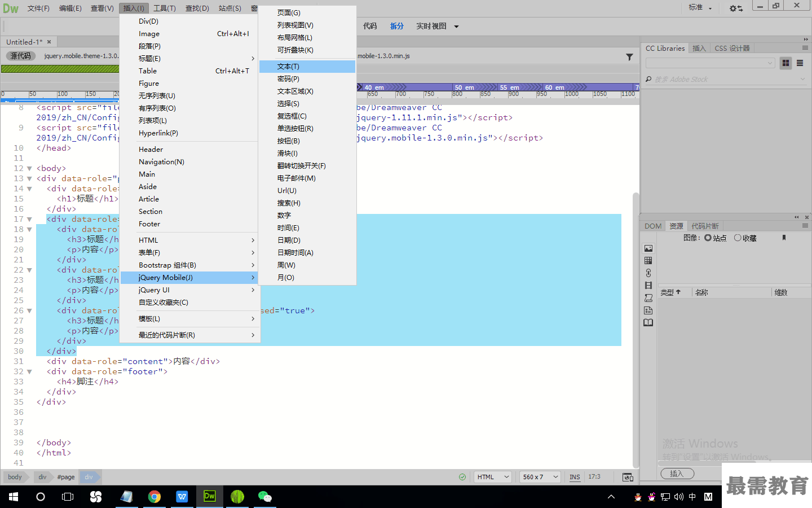Screen dimensions: 812x508
Task: Switch to the CSS 设计器 tab
Action: (732, 49)
